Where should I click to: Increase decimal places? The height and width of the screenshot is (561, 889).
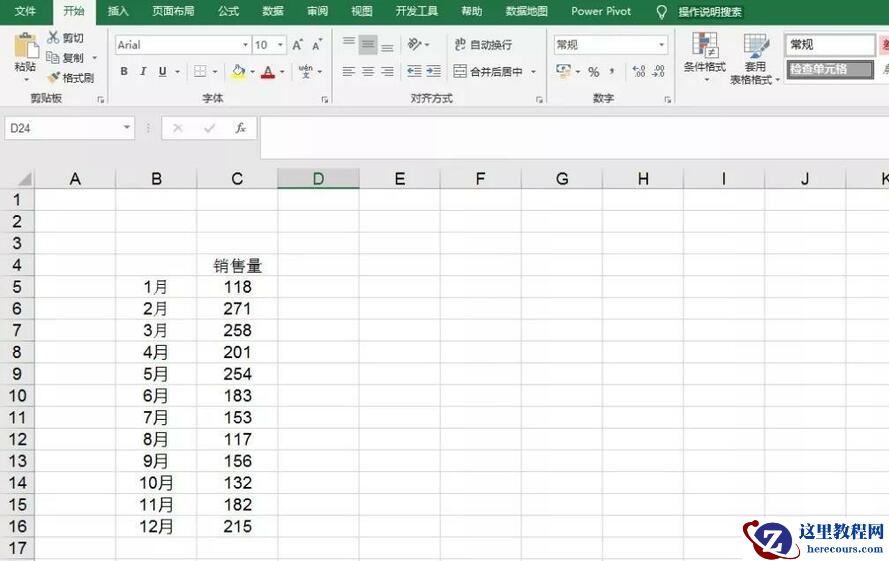[639, 71]
